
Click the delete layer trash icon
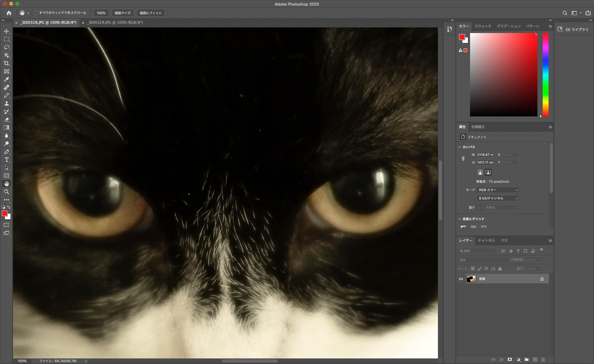point(543,360)
